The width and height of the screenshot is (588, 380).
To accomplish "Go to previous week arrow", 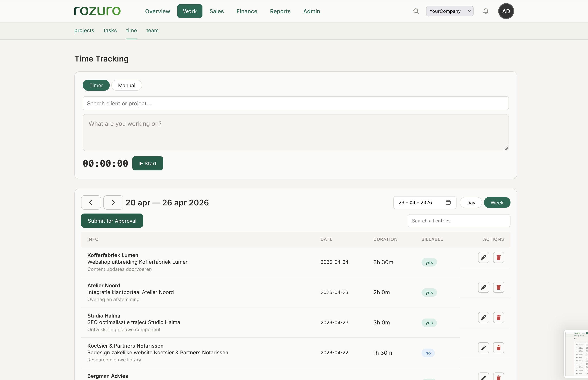I will click(91, 202).
